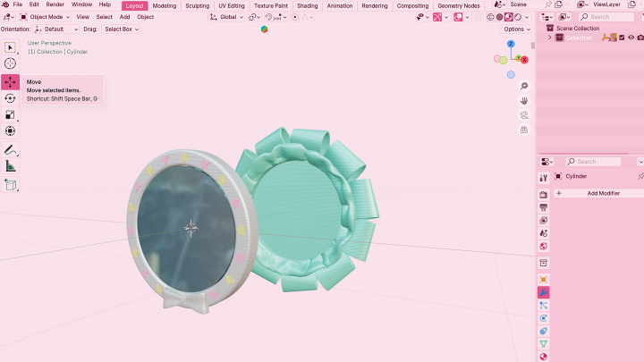
Task: Open the Modifiers wrench tab
Action: pyautogui.click(x=544, y=292)
